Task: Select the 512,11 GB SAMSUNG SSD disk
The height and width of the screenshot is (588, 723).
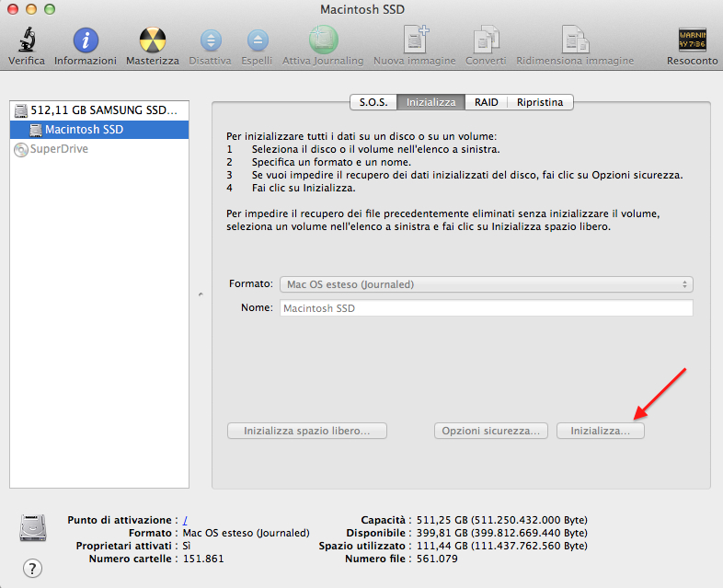Action: tap(99, 110)
